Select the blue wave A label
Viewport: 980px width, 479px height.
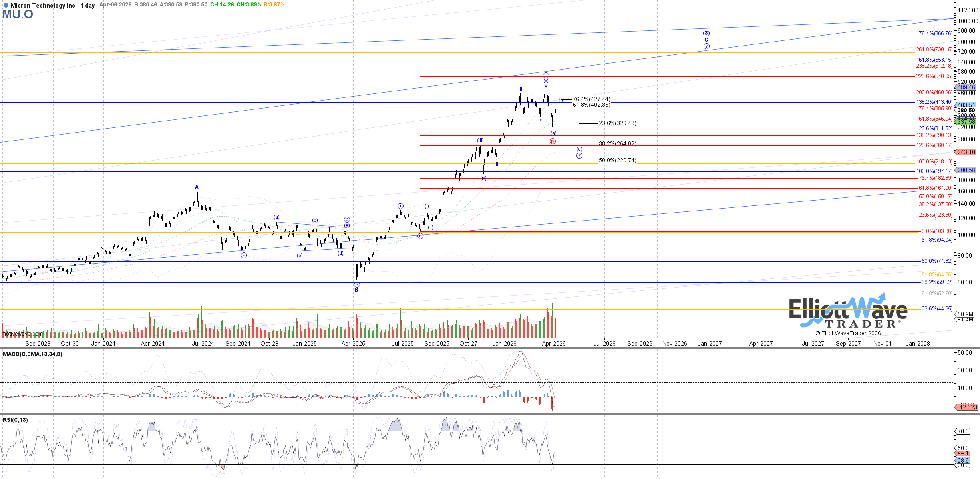tap(197, 187)
